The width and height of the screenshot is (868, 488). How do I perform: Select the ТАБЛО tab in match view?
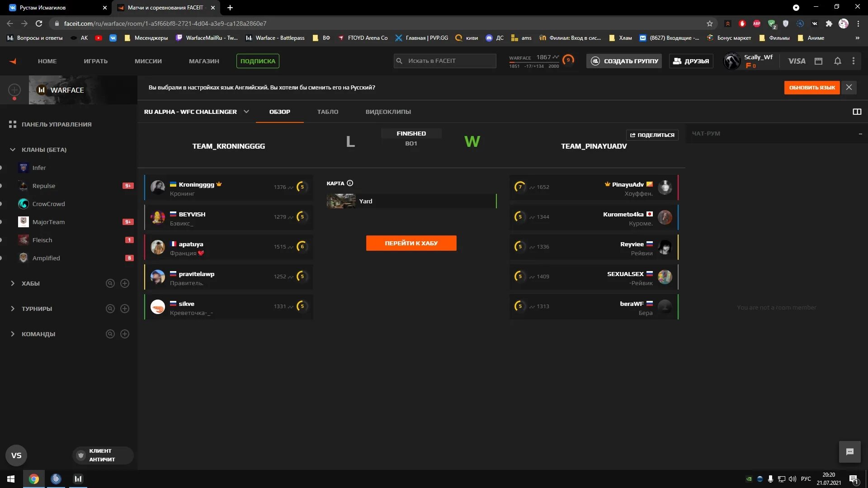[328, 112]
